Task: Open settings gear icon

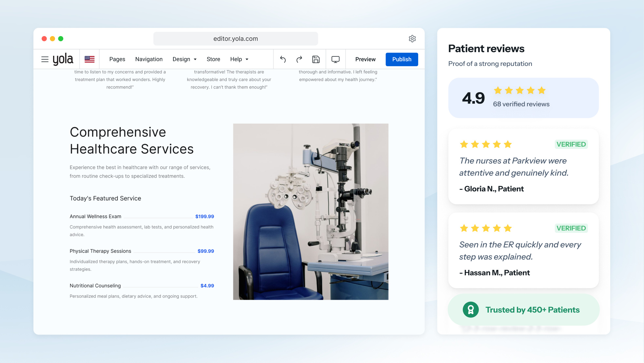Action: coord(412,39)
